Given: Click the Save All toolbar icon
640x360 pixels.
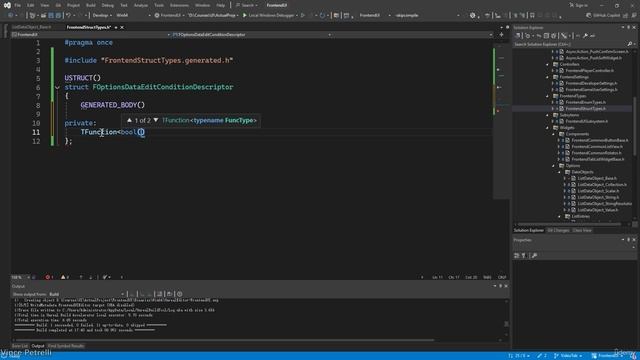Looking at the screenshot, I should click(58, 15).
